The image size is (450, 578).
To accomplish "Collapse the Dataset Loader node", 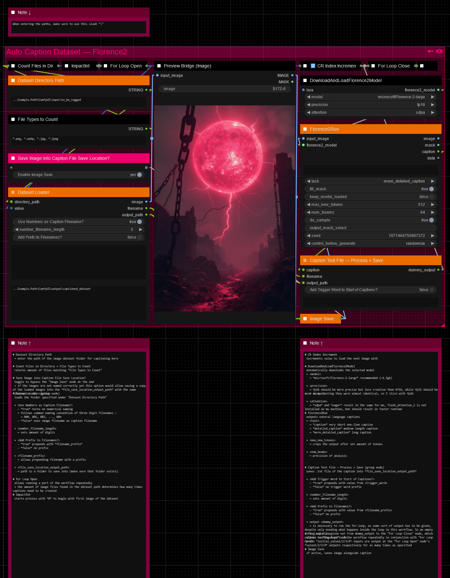I will (13, 192).
